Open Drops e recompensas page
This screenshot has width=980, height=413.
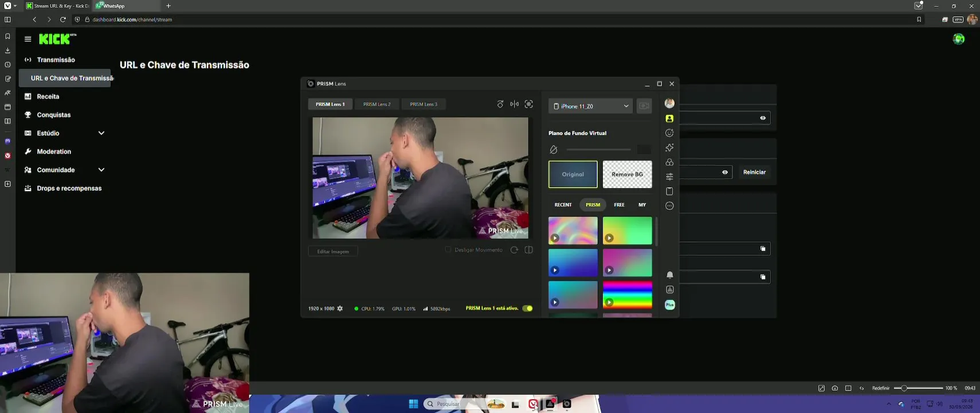[69, 188]
